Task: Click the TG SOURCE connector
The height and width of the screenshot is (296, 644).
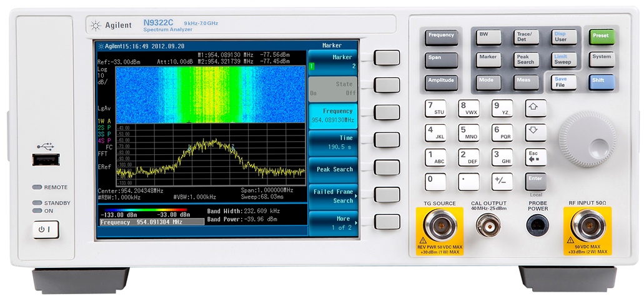Action: (x=440, y=225)
